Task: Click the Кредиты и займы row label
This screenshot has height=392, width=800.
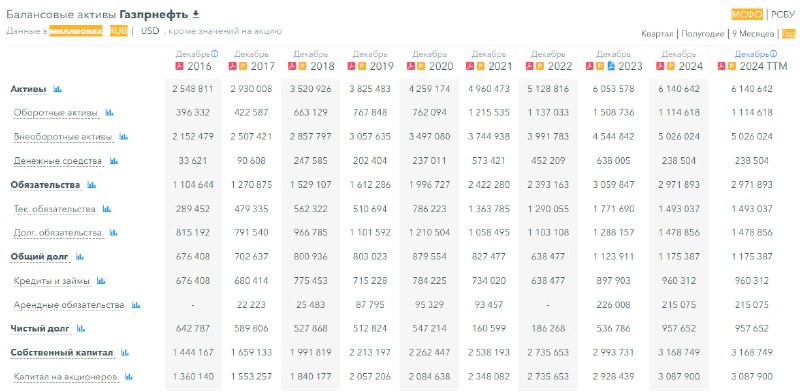Action: [x=52, y=281]
